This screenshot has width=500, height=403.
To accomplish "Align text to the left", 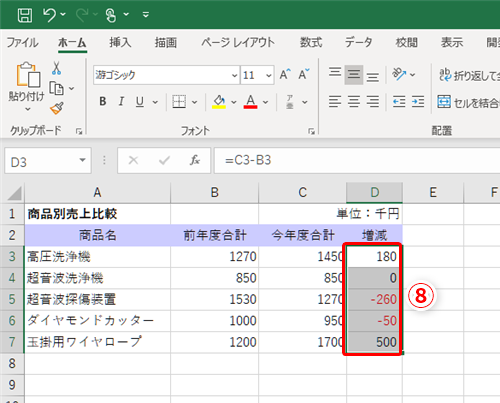I will click(335, 101).
